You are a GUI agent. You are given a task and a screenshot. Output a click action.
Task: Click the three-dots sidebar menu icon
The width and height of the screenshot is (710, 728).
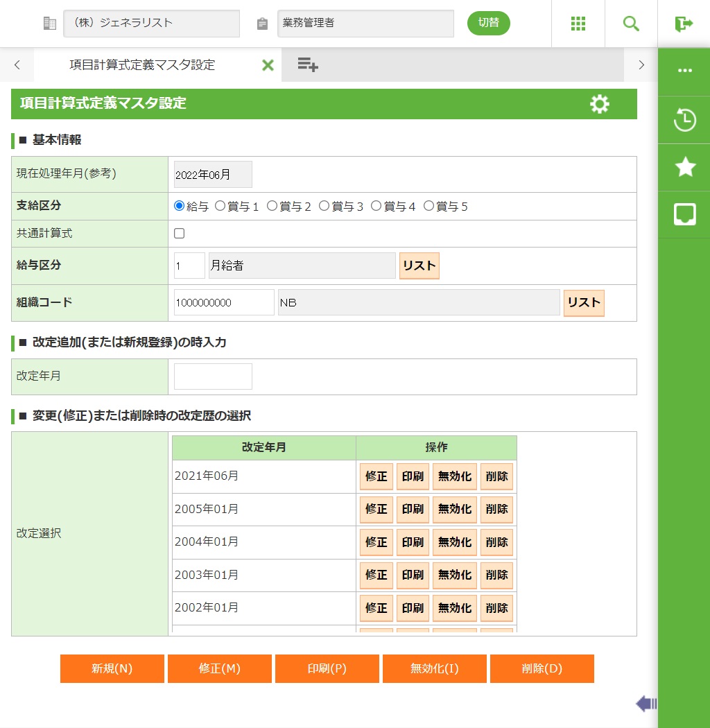pyautogui.click(x=684, y=71)
